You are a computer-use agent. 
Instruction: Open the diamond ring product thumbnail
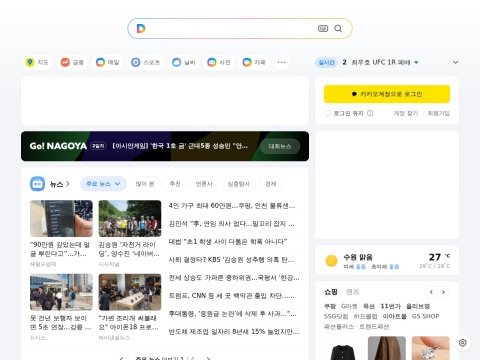click(431, 348)
